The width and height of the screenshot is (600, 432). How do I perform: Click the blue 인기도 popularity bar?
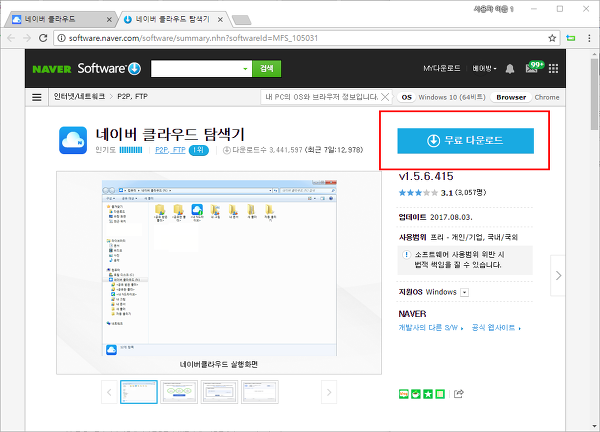tap(131, 150)
